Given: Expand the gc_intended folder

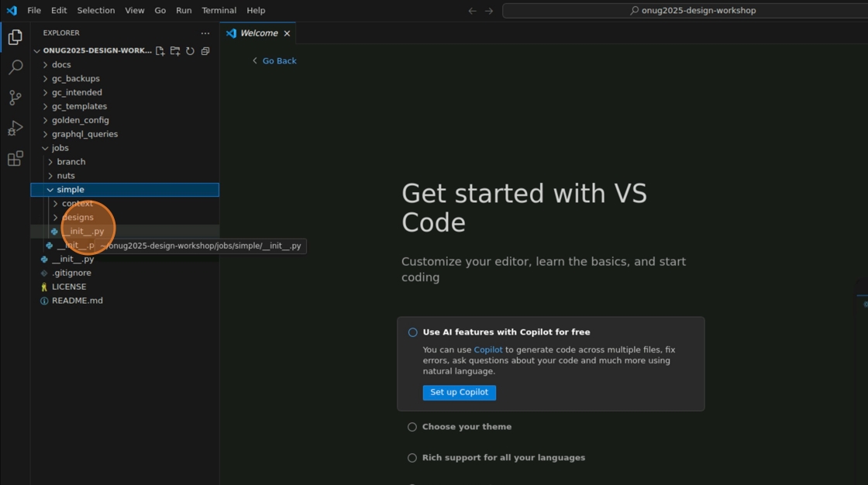Looking at the screenshot, I should tap(125, 92).
